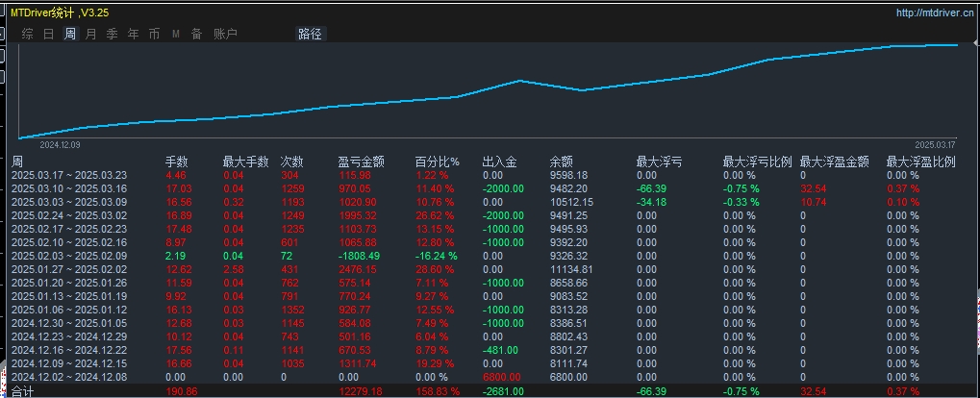Click the 最大浮盈金额 column header
This screenshot has height=398, width=980.
pyautogui.click(x=835, y=162)
